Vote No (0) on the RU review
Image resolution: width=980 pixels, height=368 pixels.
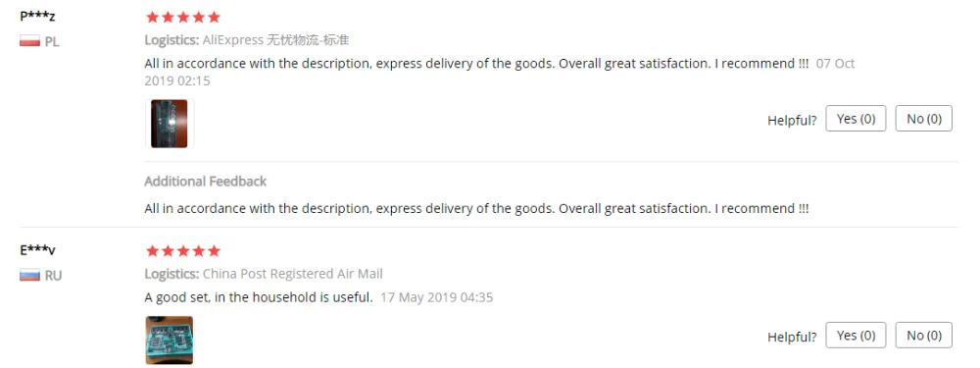pos(924,335)
